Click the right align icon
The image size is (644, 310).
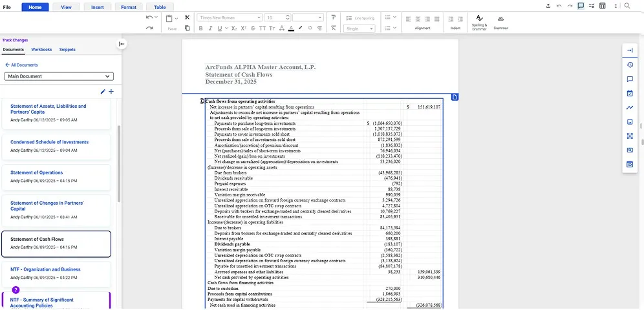point(427,19)
